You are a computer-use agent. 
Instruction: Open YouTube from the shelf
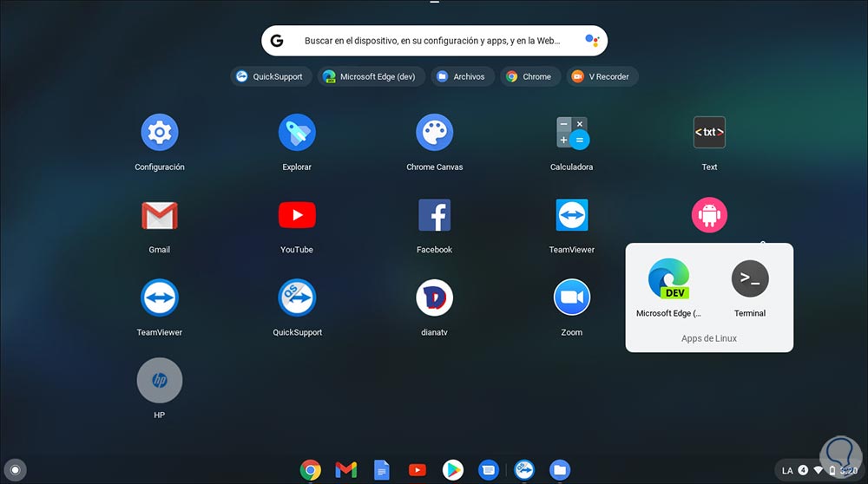tap(418, 470)
